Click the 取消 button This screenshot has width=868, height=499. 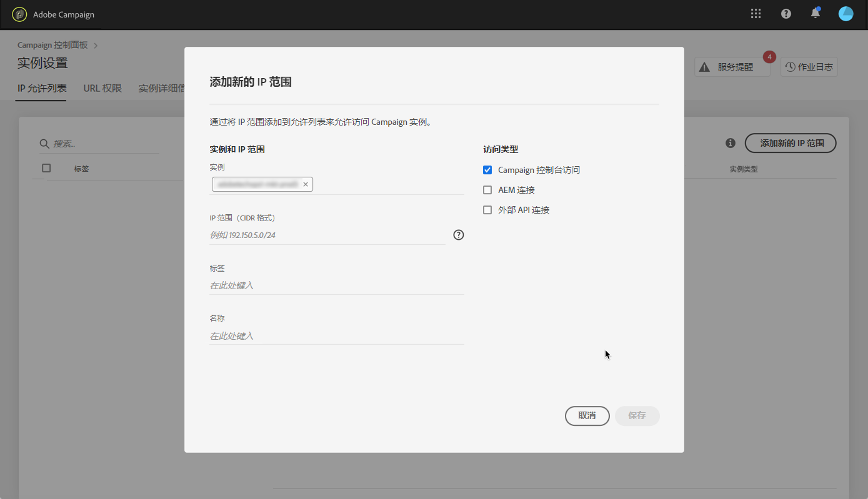coord(587,416)
